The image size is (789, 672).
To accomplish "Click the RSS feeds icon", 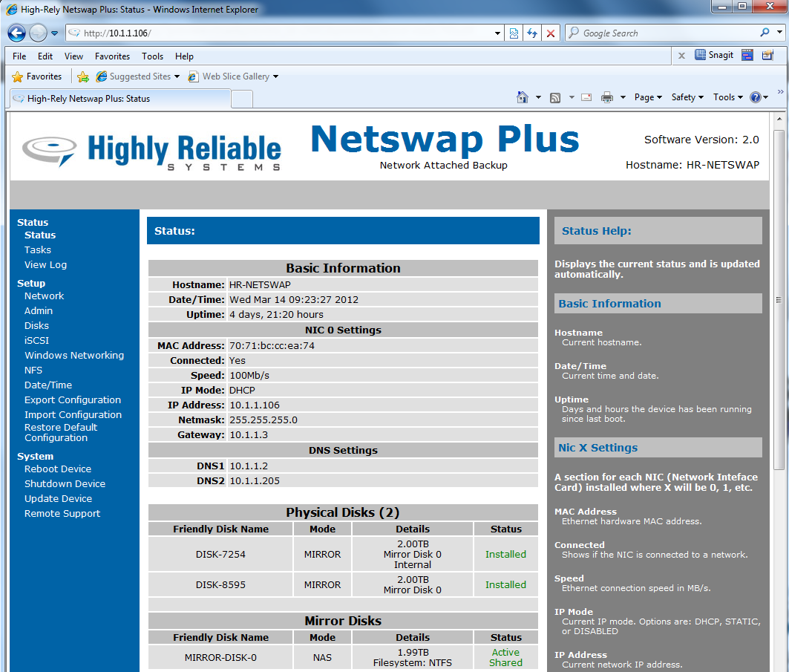I will [555, 98].
